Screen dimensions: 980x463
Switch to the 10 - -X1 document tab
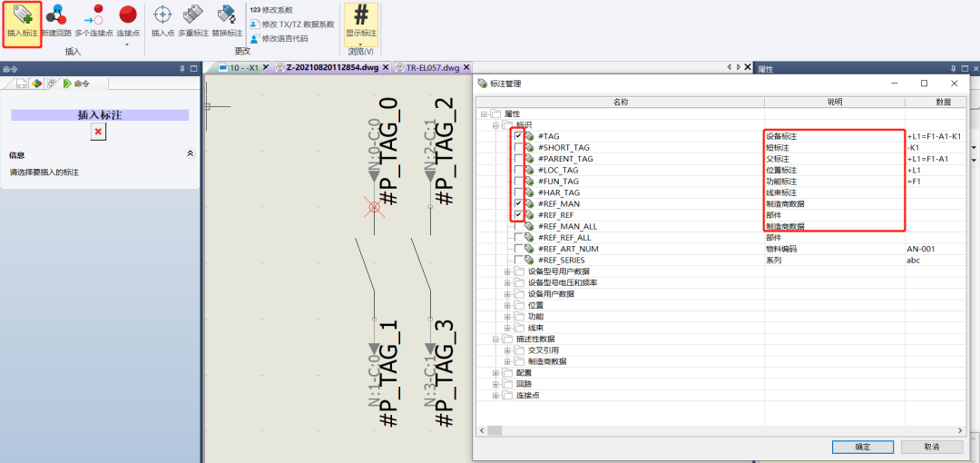[x=238, y=67]
